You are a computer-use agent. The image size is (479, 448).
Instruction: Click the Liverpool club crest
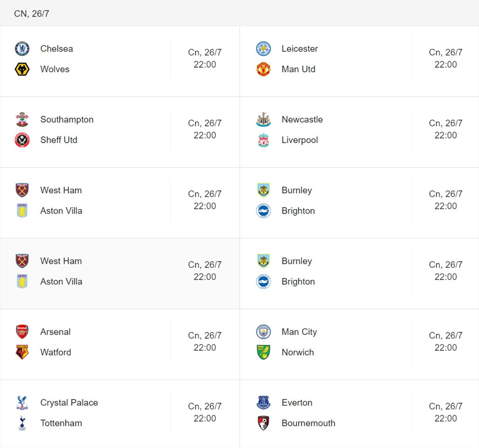pyautogui.click(x=263, y=140)
